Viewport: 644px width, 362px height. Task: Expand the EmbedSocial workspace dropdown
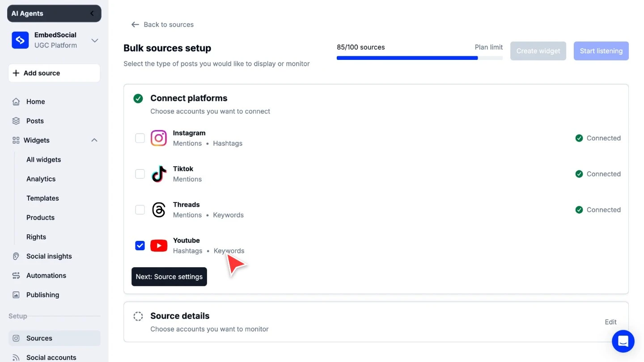[95, 40]
